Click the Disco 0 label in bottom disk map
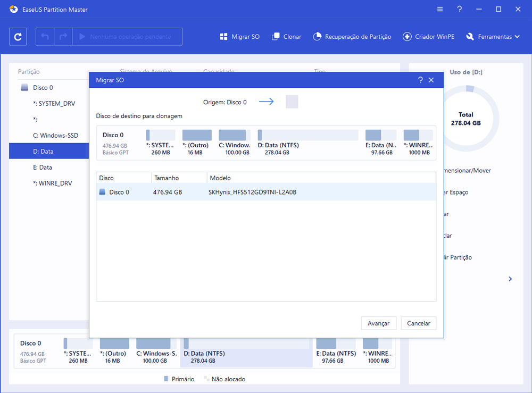 click(x=30, y=343)
